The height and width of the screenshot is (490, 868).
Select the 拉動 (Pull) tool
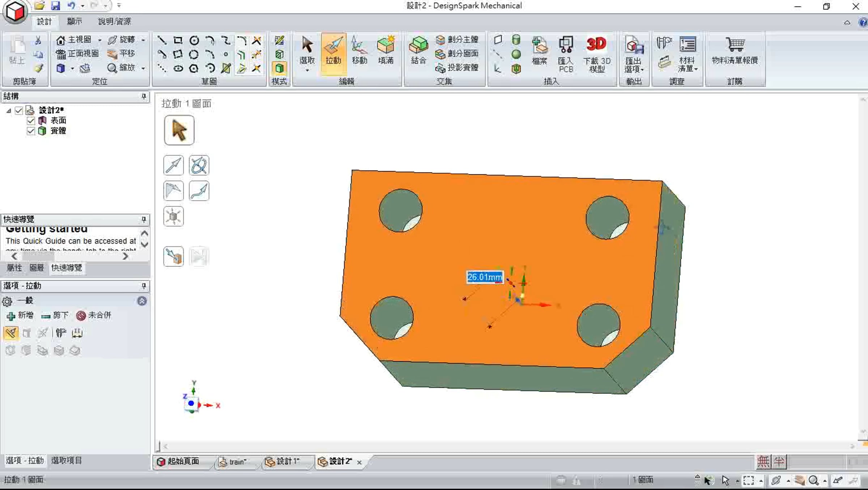pos(333,51)
